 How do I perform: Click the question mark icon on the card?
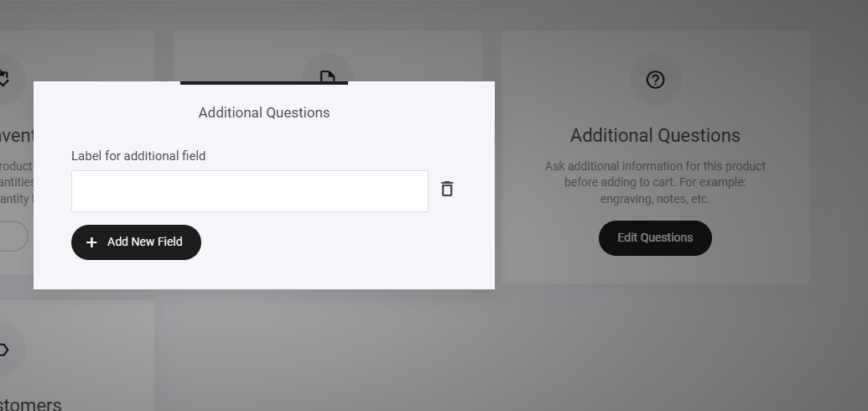(x=655, y=80)
